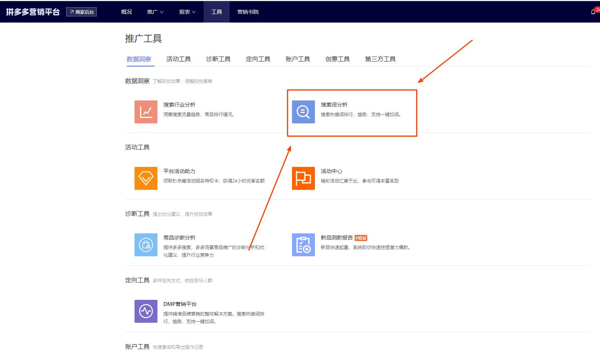Viewport: 600px width, 364px height.
Task: Click description 搜索热搜词排行、趋势，支持一键加词
Action: (x=361, y=114)
